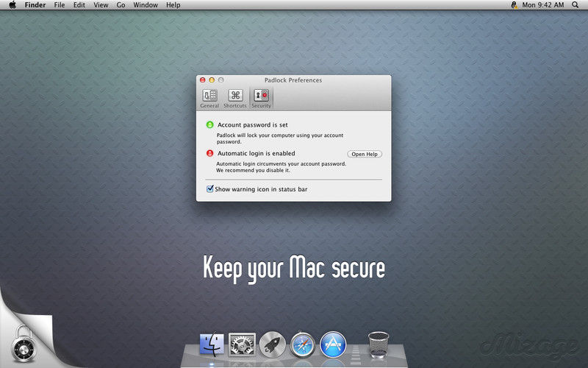Open the File menu

tap(60, 5)
